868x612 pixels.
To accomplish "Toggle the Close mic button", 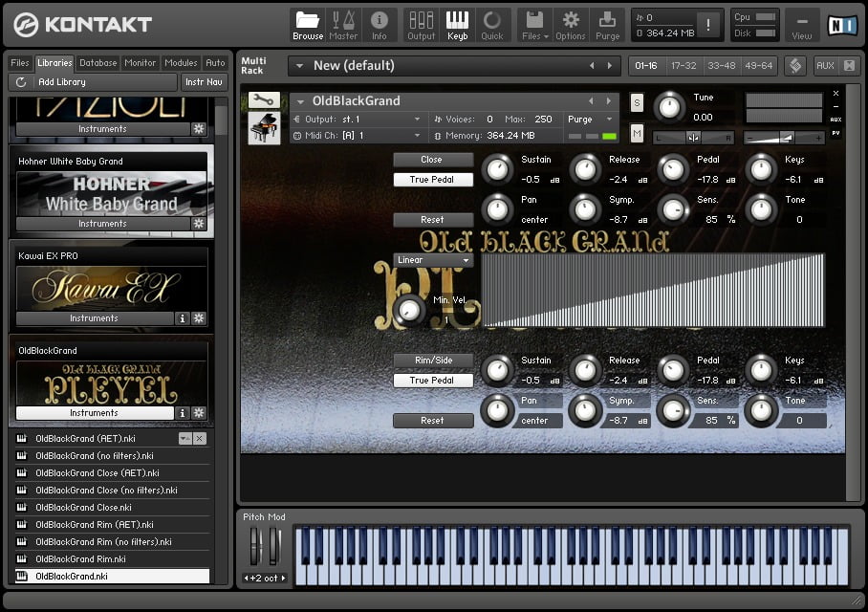I will tap(433, 160).
